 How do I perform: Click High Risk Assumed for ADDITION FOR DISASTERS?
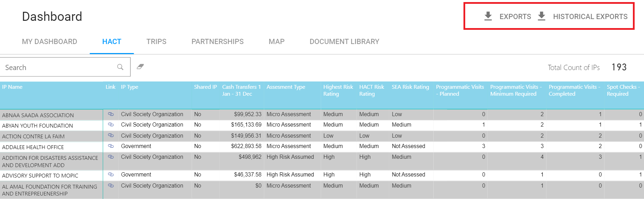(290, 157)
